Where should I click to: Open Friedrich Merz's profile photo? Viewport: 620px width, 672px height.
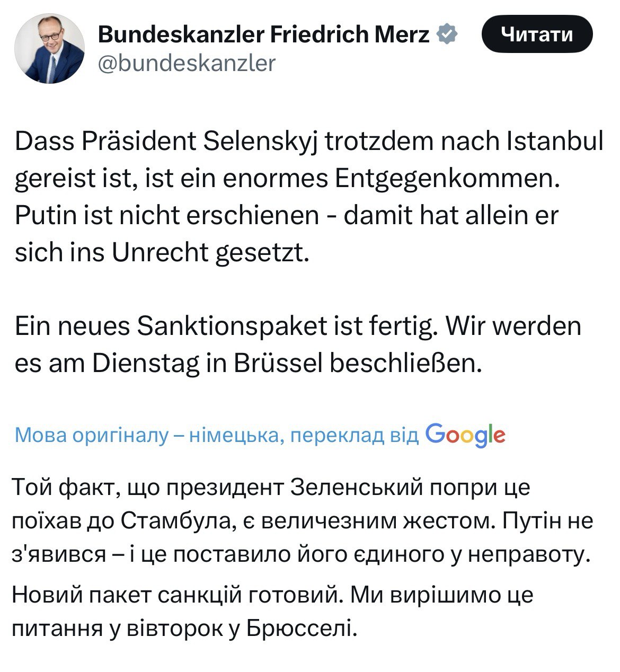pos(49,49)
